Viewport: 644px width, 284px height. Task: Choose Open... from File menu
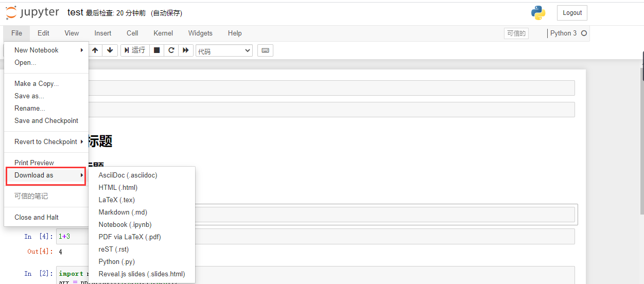(x=46, y=62)
